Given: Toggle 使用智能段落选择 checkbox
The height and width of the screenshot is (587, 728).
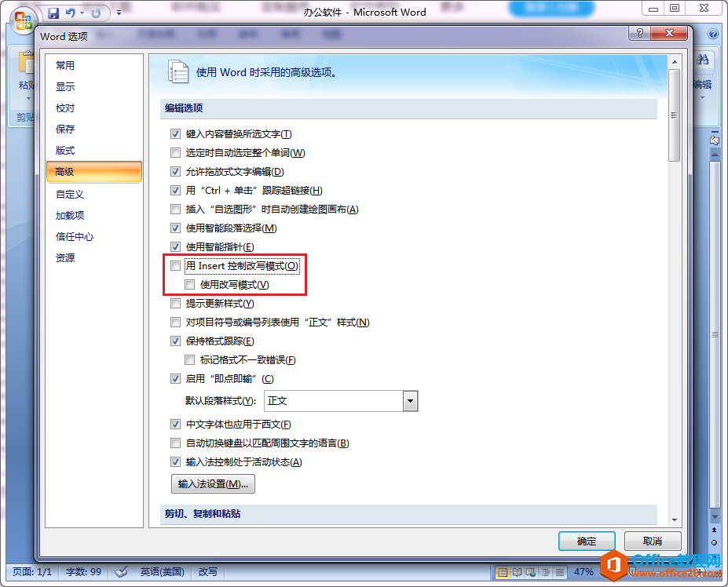Looking at the screenshot, I should (x=175, y=228).
